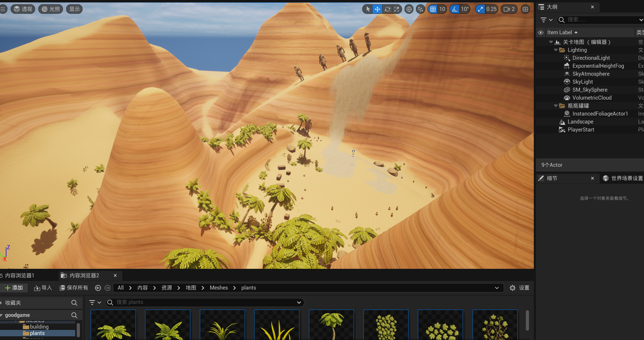
Task: Open the 透视 perspective viewport dropdown
Action: coord(23,9)
